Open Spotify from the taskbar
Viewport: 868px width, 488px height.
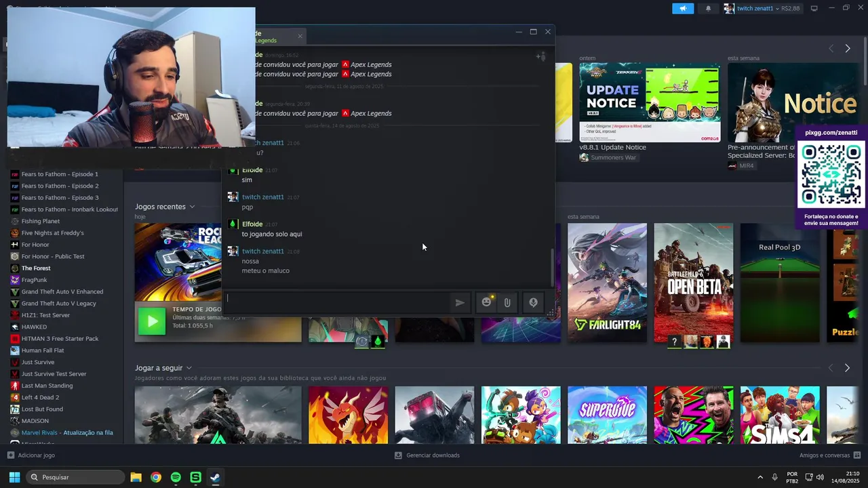[176, 477]
